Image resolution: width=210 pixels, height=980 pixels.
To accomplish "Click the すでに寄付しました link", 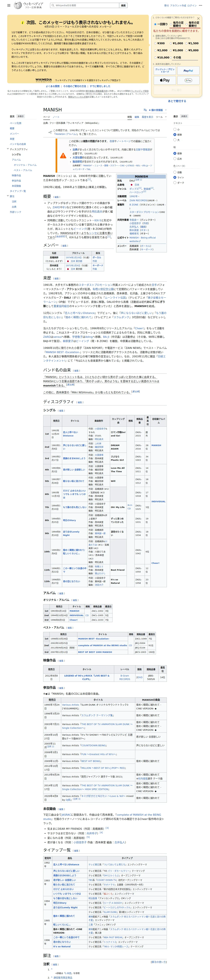I will pos(100,86).
